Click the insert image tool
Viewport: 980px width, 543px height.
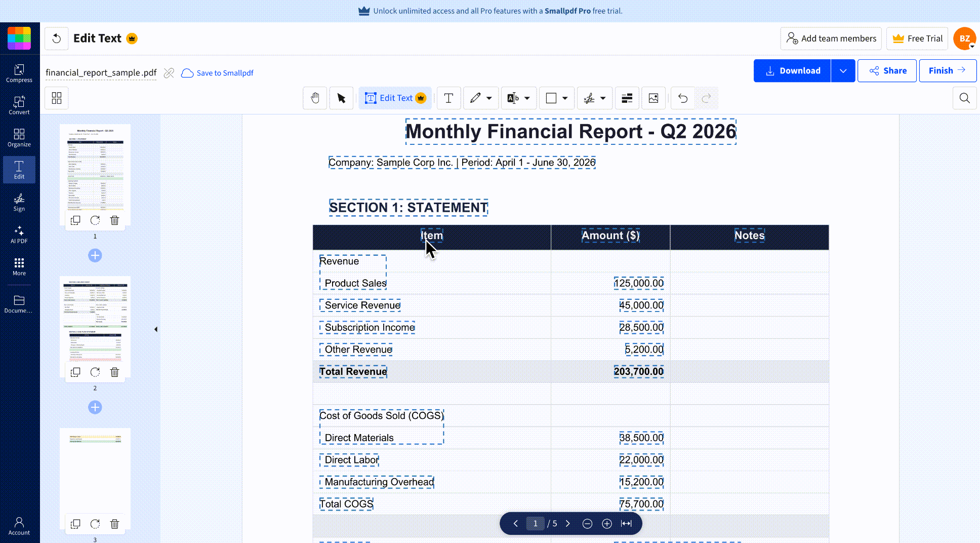[654, 98]
